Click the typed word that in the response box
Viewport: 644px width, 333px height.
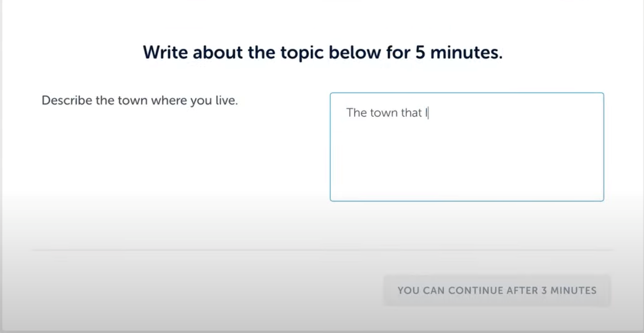(x=411, y=113)
